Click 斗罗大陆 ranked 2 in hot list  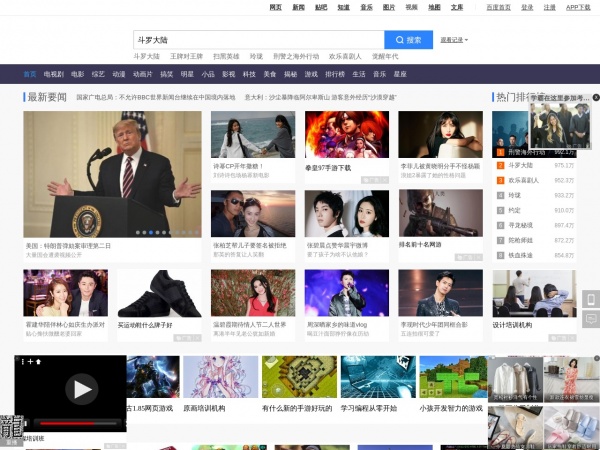pyautogui.click(x=520, y=165)
